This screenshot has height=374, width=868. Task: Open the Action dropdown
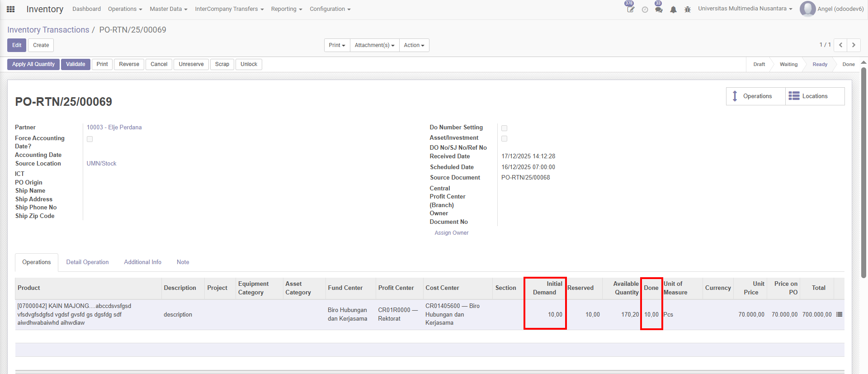[x=414, y=45]
